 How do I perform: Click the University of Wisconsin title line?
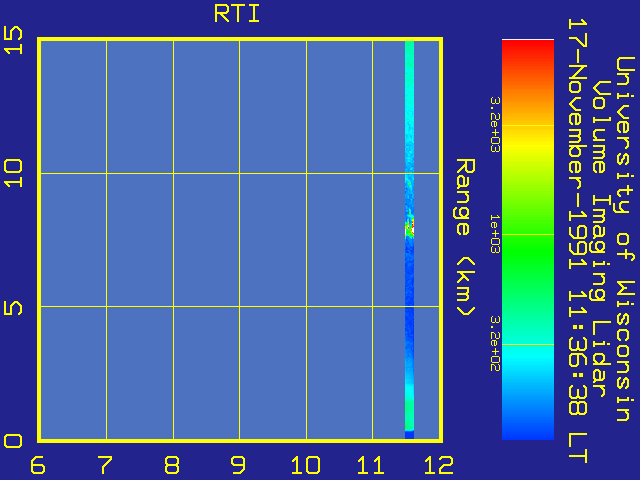click(x=624, y=239)
